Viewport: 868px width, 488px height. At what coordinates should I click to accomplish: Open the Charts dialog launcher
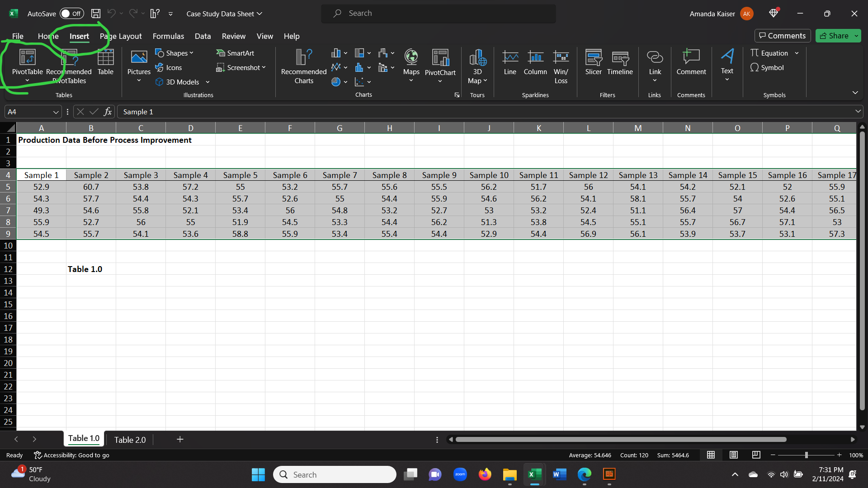click(457, 95)
